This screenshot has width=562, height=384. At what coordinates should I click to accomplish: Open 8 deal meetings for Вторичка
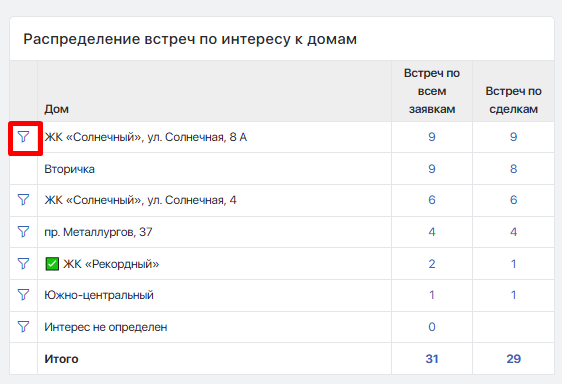point(513,169)
